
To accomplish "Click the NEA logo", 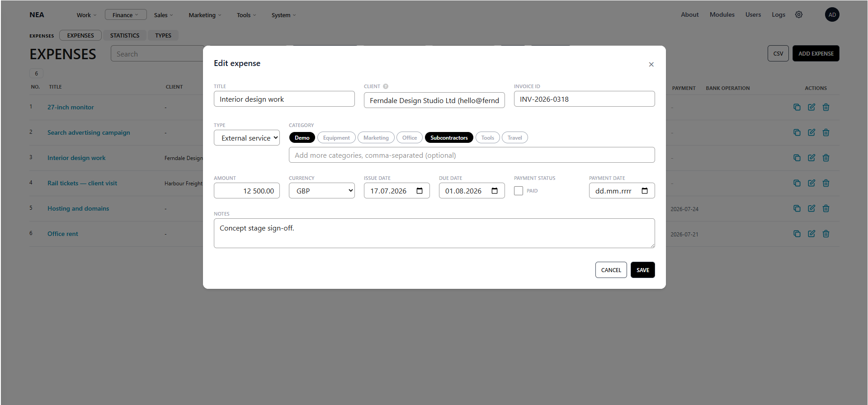I will pos(37,14).
